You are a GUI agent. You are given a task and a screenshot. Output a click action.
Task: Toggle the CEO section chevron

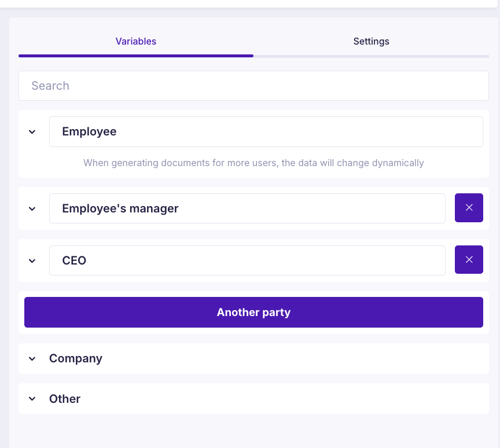(x=32, y=260)
